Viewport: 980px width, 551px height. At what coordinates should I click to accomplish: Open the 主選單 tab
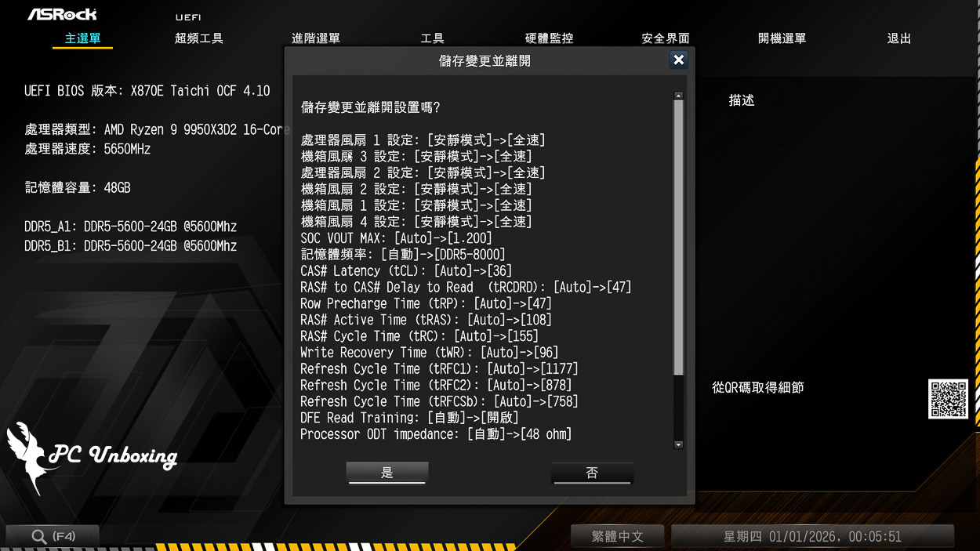[x=82, y=38]
